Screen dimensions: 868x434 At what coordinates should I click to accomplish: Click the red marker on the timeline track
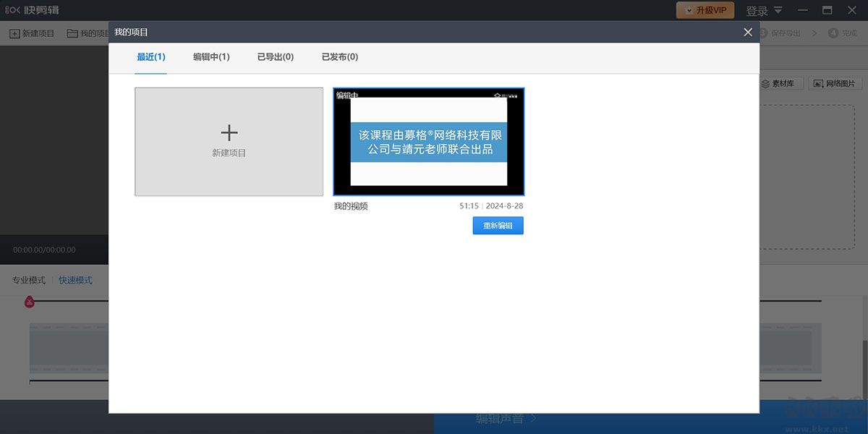[x=29, y=302]
